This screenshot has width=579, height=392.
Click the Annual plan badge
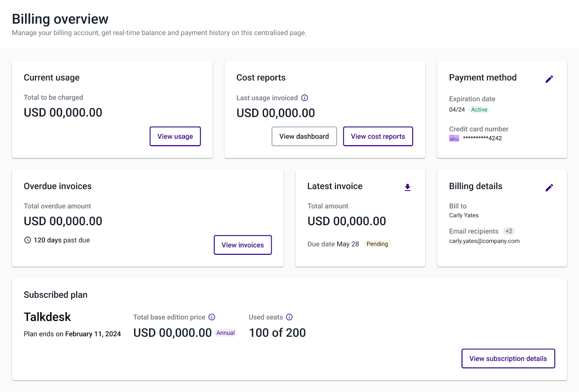(225, 333)
